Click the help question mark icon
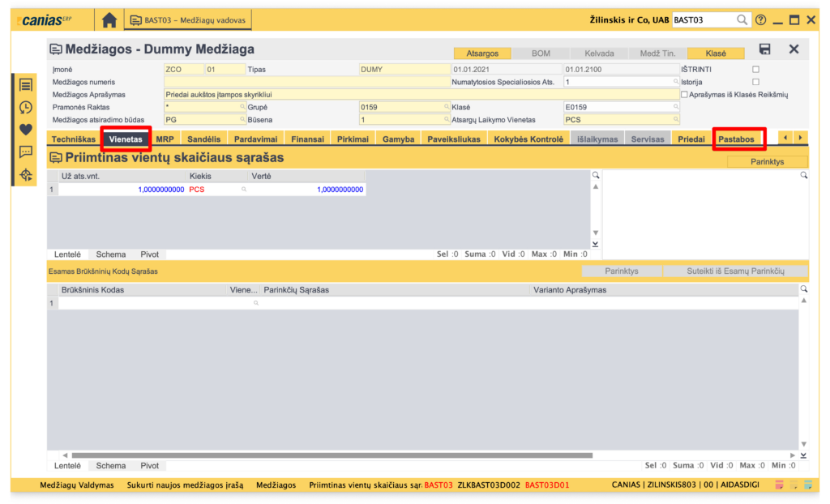 coord(760,19)
